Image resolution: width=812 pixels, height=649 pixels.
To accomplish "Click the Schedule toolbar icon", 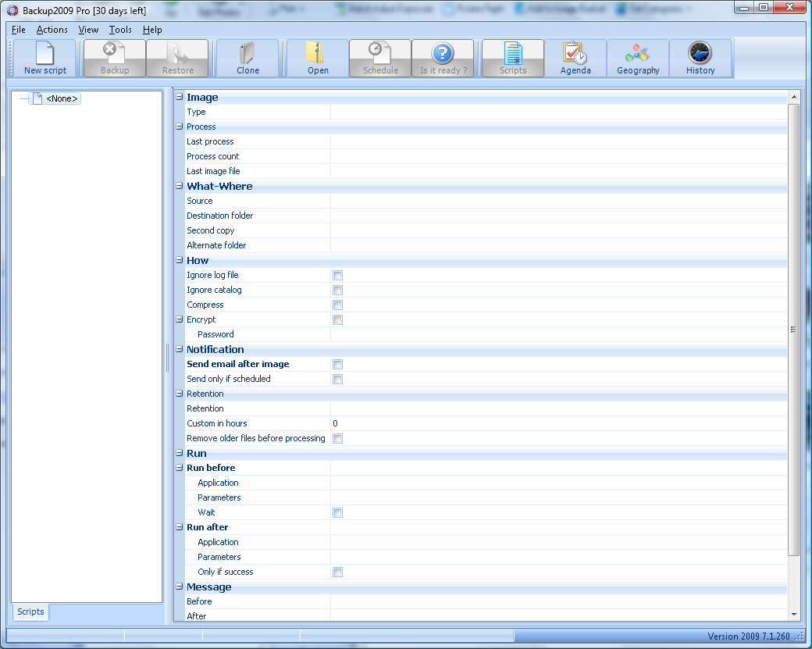I will click(x=380, y=59).
